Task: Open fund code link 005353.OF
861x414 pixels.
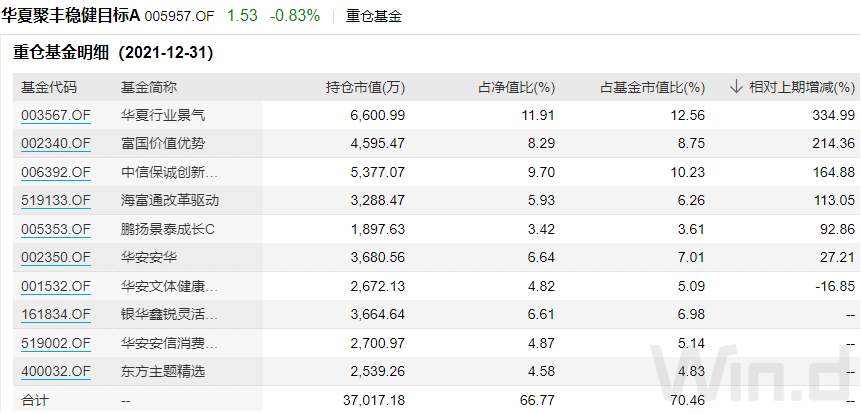Action: click(56, 229)
